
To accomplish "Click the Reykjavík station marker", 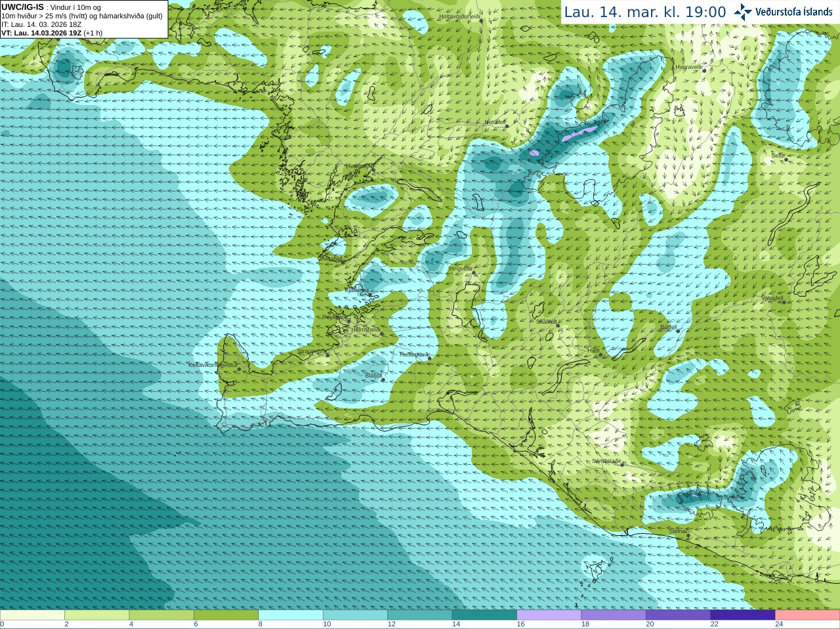I will [348, 321].
